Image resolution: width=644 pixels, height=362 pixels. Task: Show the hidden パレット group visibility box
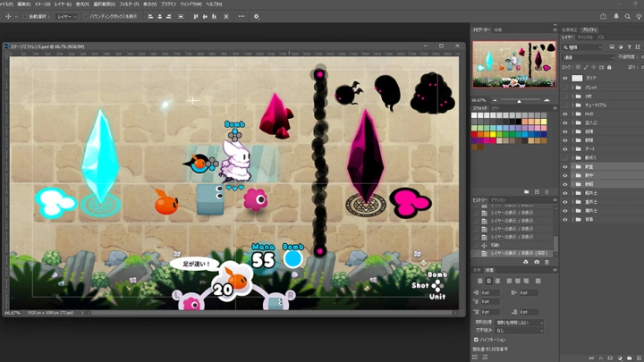[565, 88]
